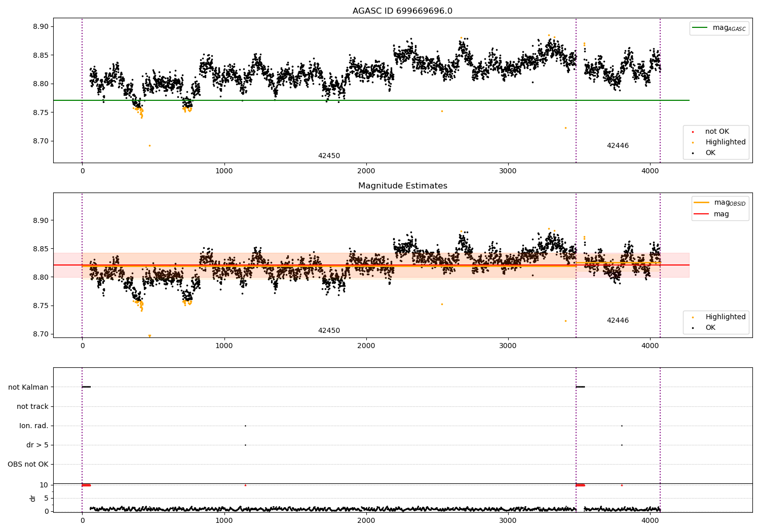The height and width of the screenshot is (532, 760).
Task: Click 8.70 y-tick in AGASC ID plot
Action: (x=40, y=141)
